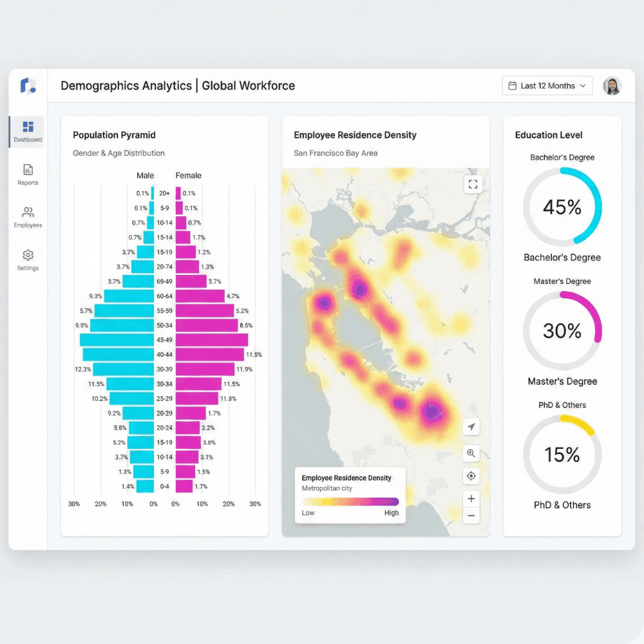The width and height of the screenshot is (644, 644).
Task: Click the PhD & Others 15% donut
Action: [562, 455]
